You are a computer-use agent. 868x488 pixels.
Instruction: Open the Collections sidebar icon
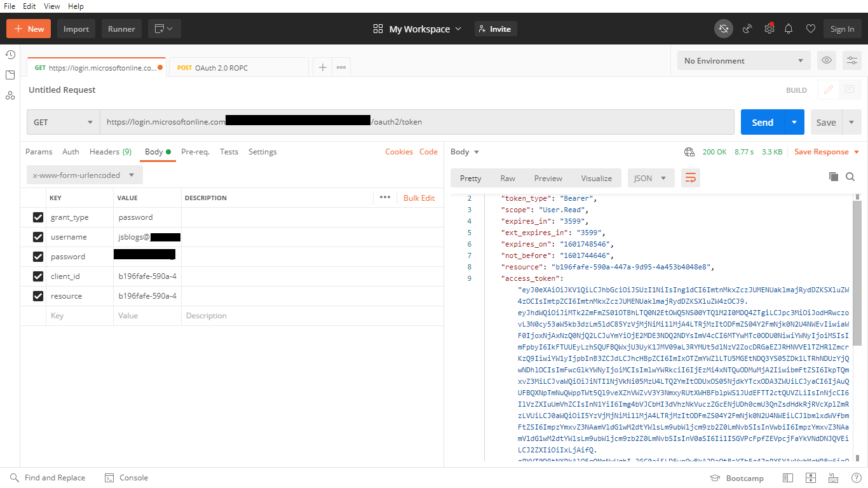(10, 75)
